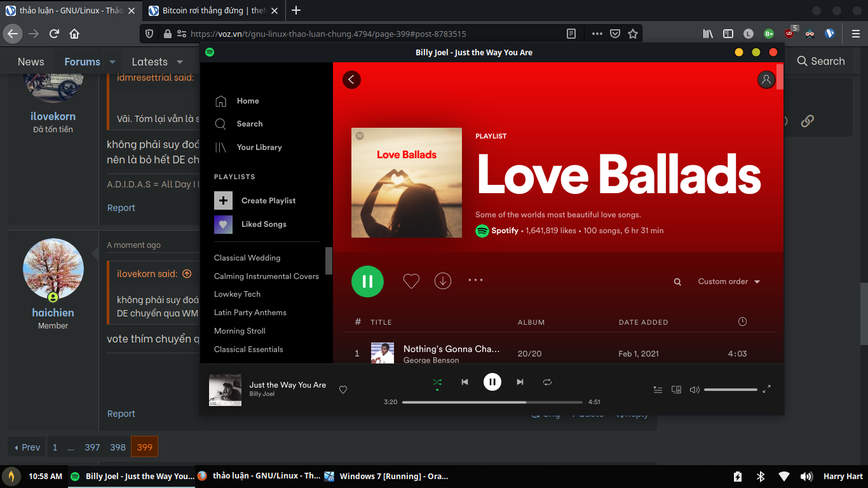Image resolution: width=868 pixels, height=488 pixels.
Task: Pause playback in the bottom player bar
Action: point(492,382)
